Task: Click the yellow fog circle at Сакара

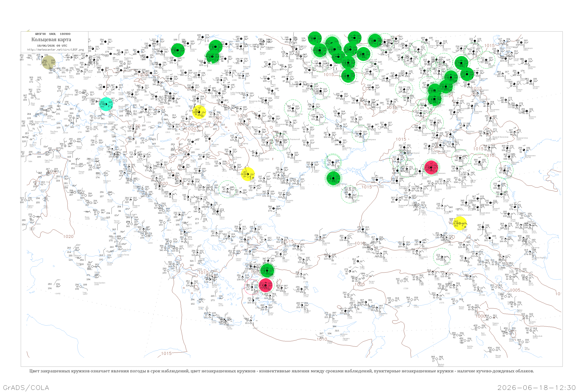Action: pos(459,223)
